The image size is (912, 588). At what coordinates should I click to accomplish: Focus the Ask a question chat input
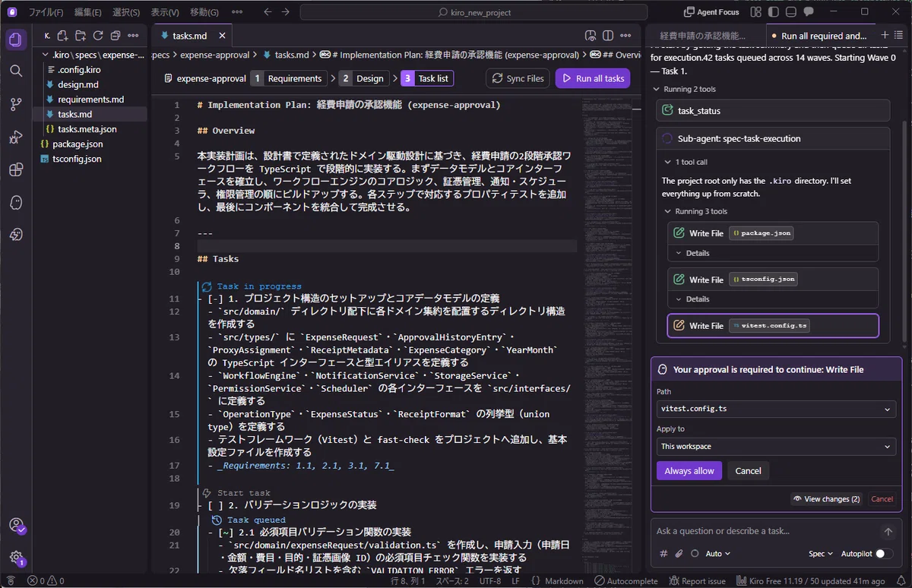tap(766, 531)
